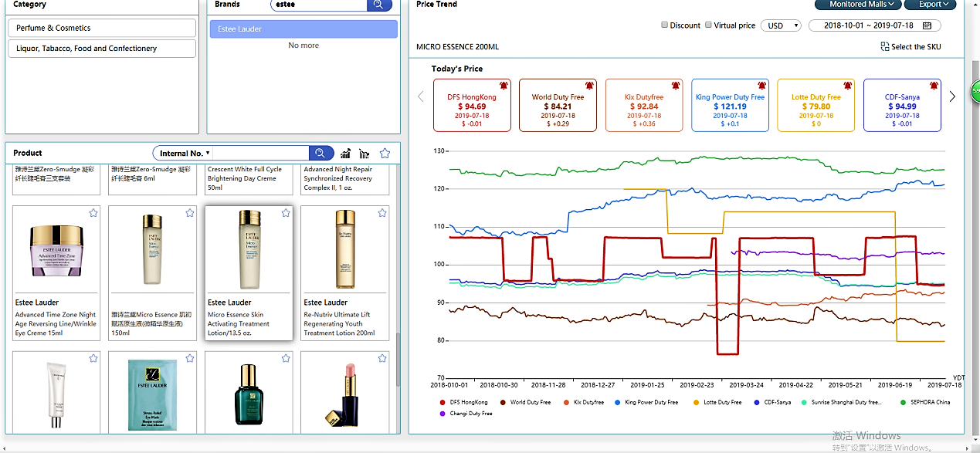Viewport: 980px width, 453px height.
Task: Select Liquor, Tabacco, Food and Confectionery category
Action: (101, 48)
